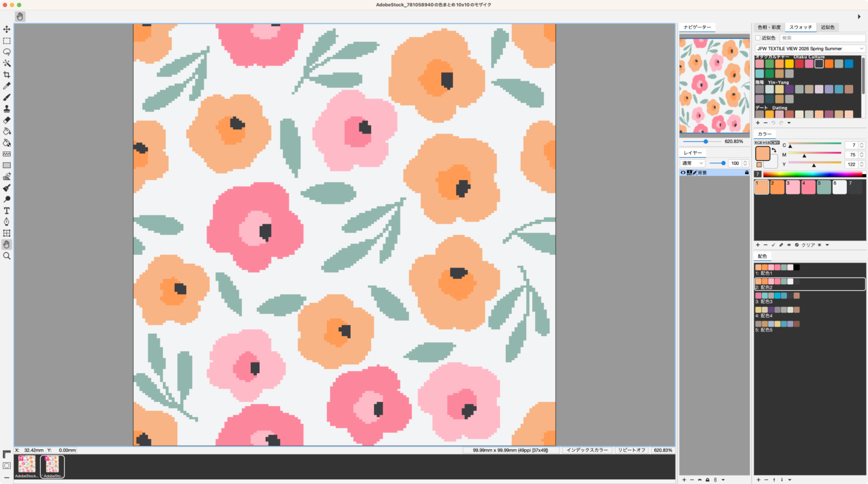The width and height of the screenshot is (868, 484).
Task: Toggle the lock on 背景 layer
Action: click(746, 172)
